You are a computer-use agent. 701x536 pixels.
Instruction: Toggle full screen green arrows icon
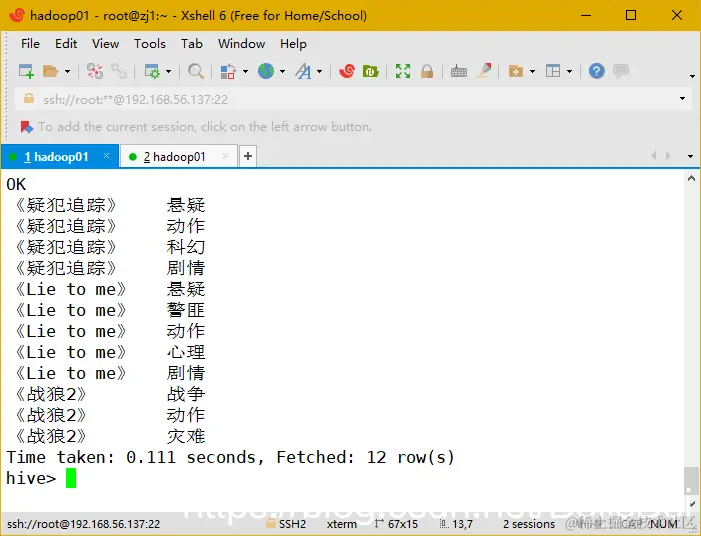(403, 71)
